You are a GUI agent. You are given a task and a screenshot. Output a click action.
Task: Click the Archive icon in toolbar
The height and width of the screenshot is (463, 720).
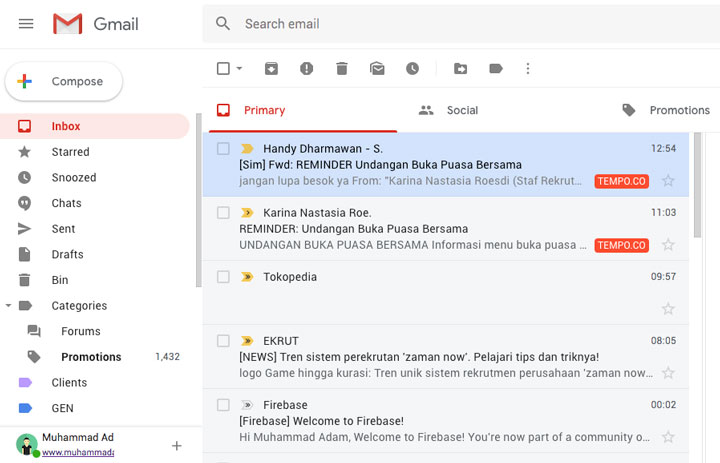pyautogui.click(x=271, y=69)
